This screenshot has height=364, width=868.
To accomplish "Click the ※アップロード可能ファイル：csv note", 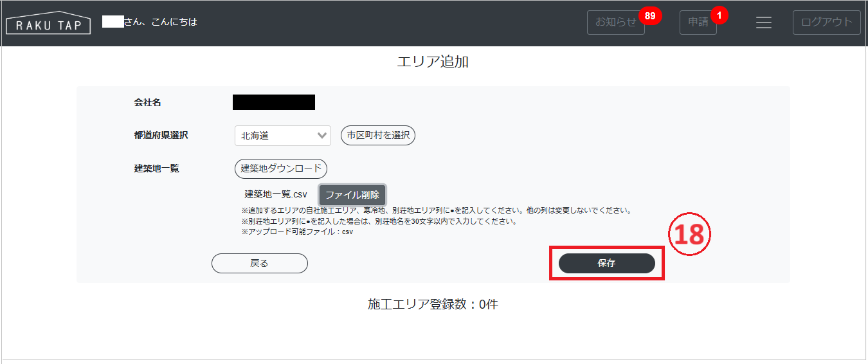I will click(x=297, y=232).
